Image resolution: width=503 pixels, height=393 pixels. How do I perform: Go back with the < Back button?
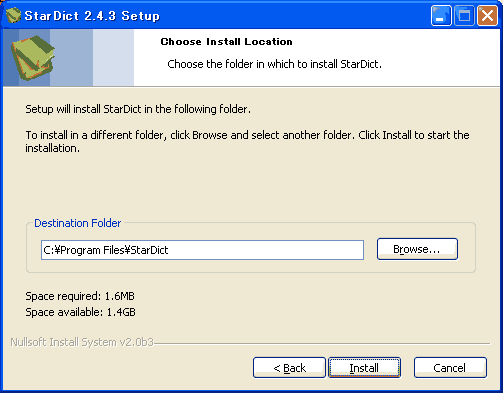(289, 368)
